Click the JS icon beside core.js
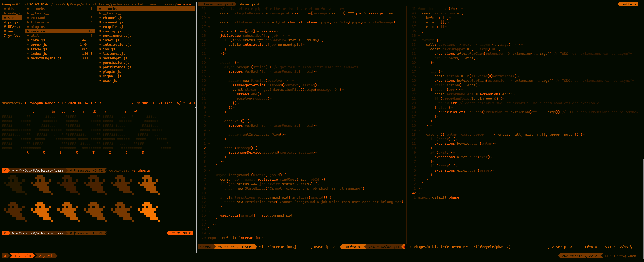Screen dimensions: 644x262 pos(28,40)
